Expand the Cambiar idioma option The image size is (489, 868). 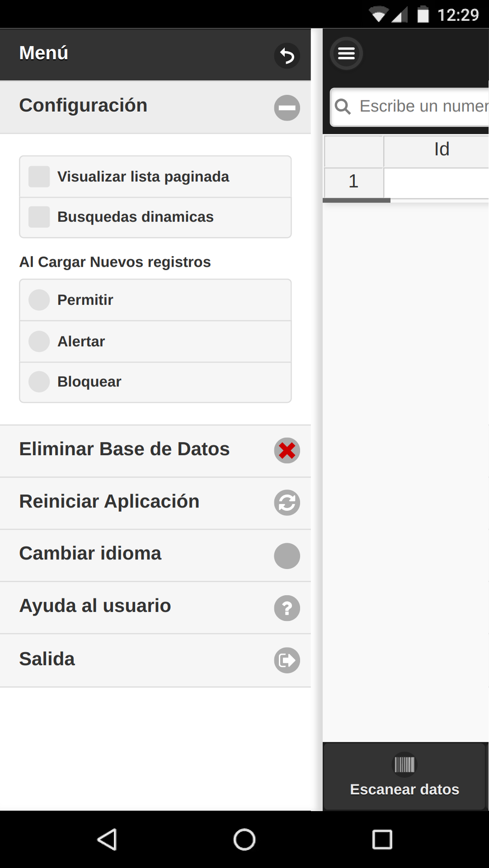pyautogui.click(x=155, y=555)
